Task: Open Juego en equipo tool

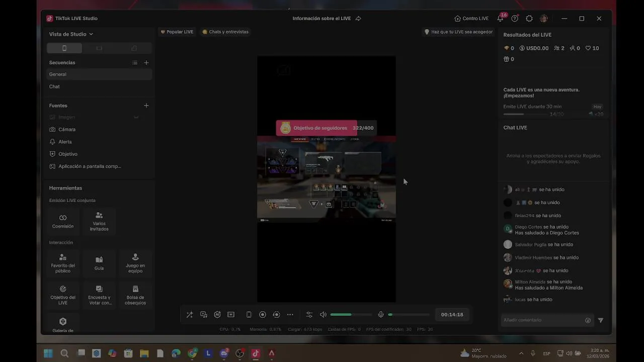Action: 135,263
